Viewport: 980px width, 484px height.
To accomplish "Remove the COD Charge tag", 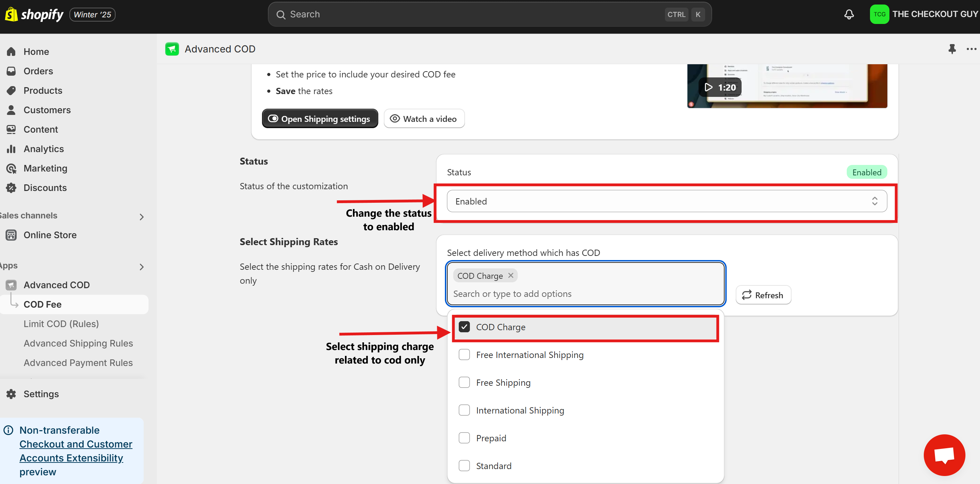I will 510,275.
